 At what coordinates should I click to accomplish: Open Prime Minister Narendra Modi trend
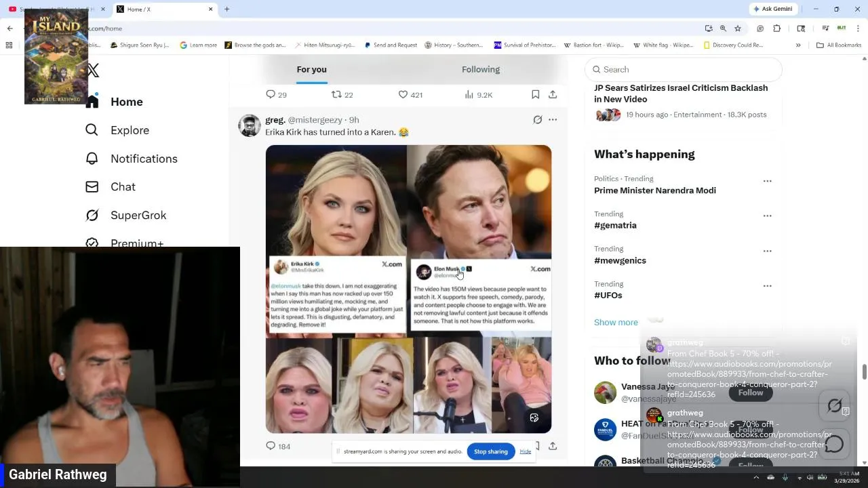tap(655, 190)
